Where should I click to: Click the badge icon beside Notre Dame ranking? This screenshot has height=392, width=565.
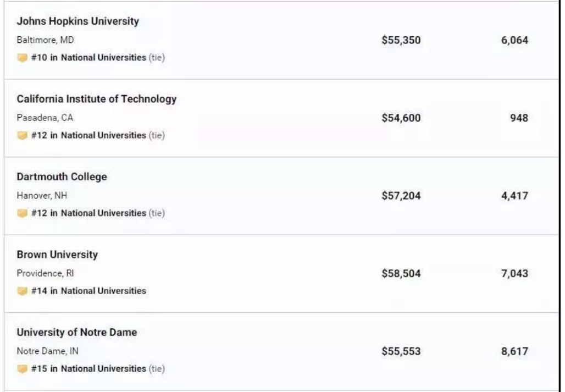coord(22,369)
